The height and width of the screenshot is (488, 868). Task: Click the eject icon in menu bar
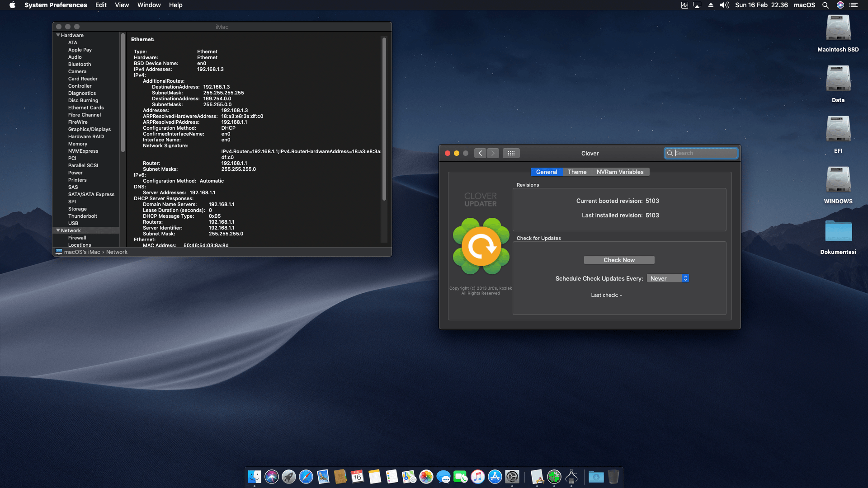click(x=711, y=5)
